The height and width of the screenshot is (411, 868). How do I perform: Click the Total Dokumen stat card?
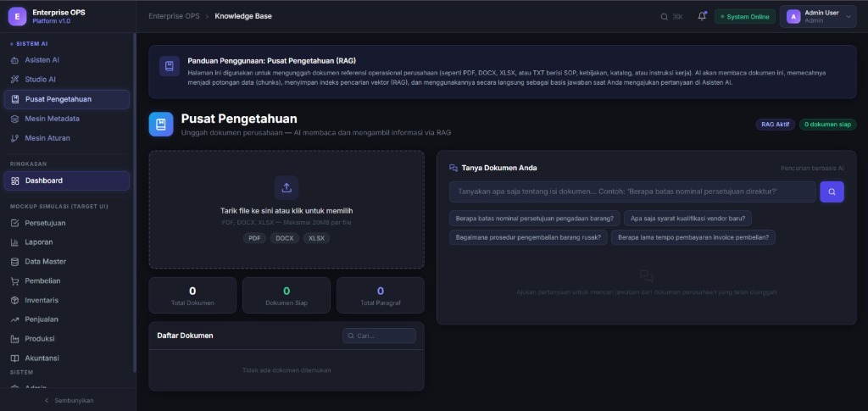[192, 296]
